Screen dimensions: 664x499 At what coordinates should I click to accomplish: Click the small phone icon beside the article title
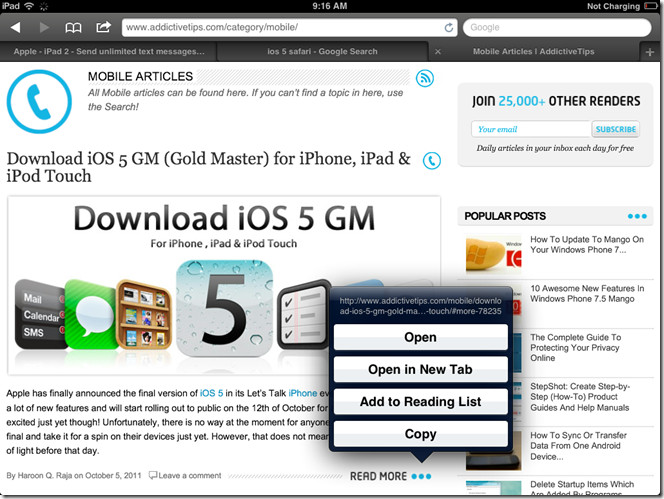(432, 161)
